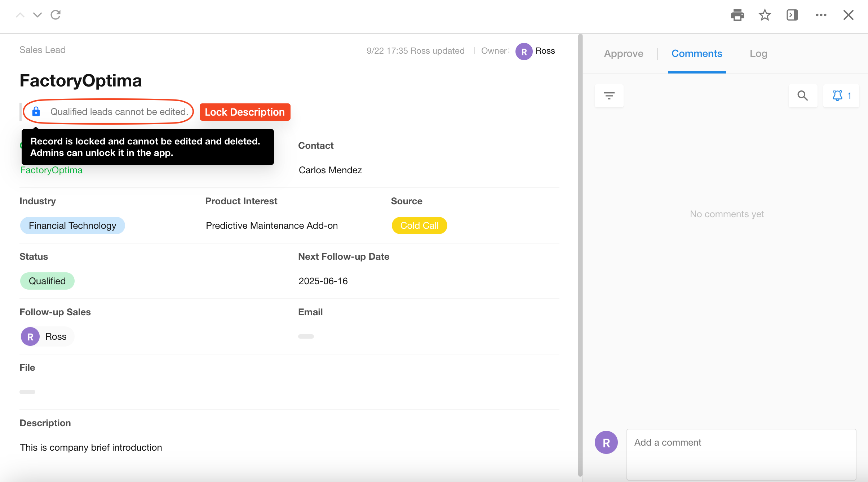
Task: Go to previous record up arrow
Action: [20, 15]
